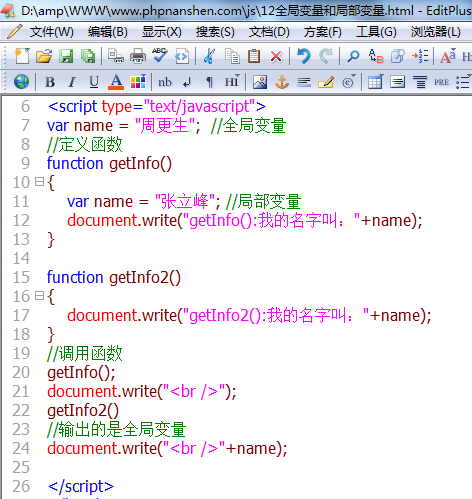Insert paragraph pilcrow icon
The width and height of the screenshot is (472, 499).
pyautogui.click(x=209, y=82)
